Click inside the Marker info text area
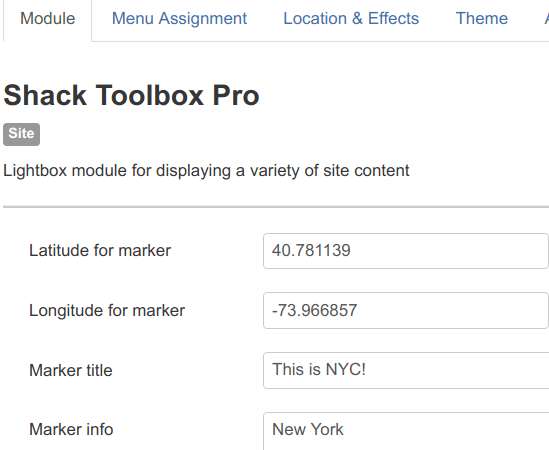Viewport: 549px width, 450px height. pyautogui.click(x=406, y=431)
